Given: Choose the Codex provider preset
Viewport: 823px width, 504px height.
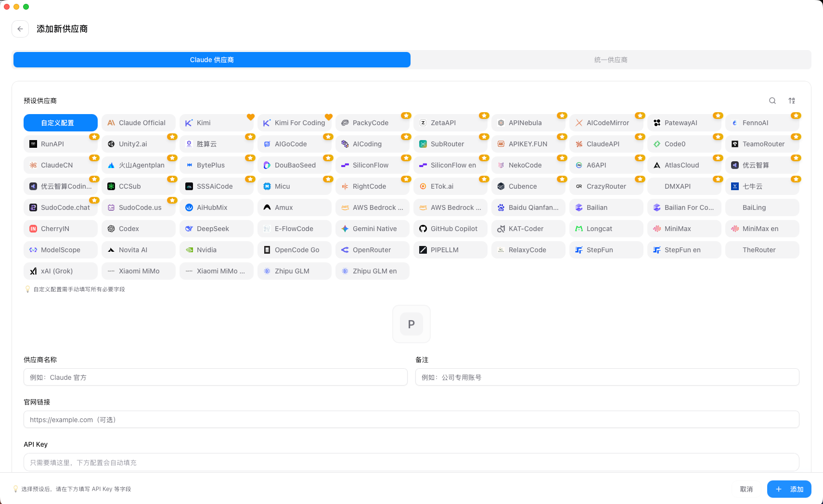Looking at the screenshot, I should point(139,229).
